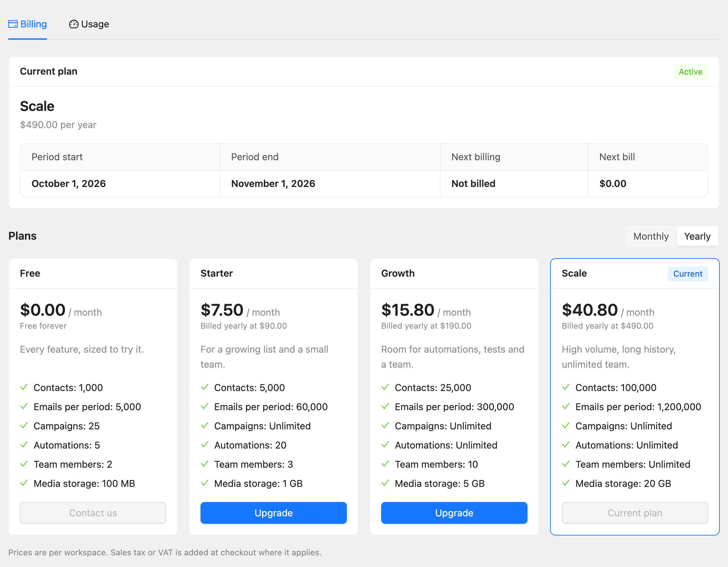Click the checkmark beside Team members: Unlimited

(x=566, y=464)
